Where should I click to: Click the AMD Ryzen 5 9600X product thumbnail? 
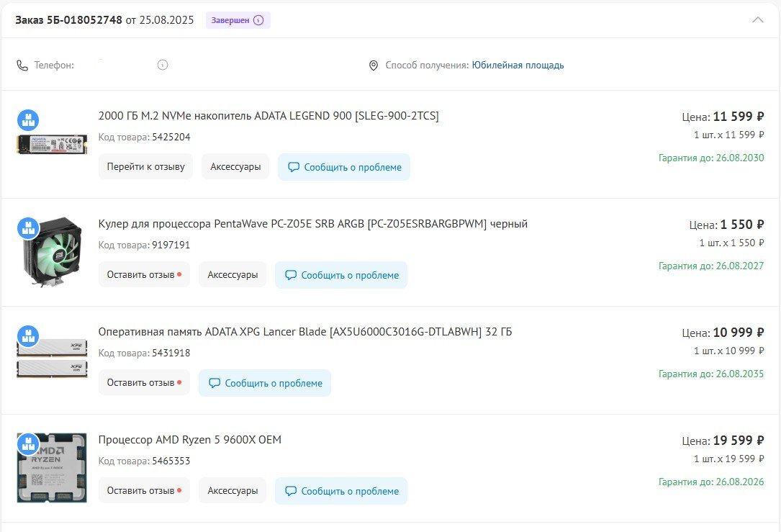(52, 469)
